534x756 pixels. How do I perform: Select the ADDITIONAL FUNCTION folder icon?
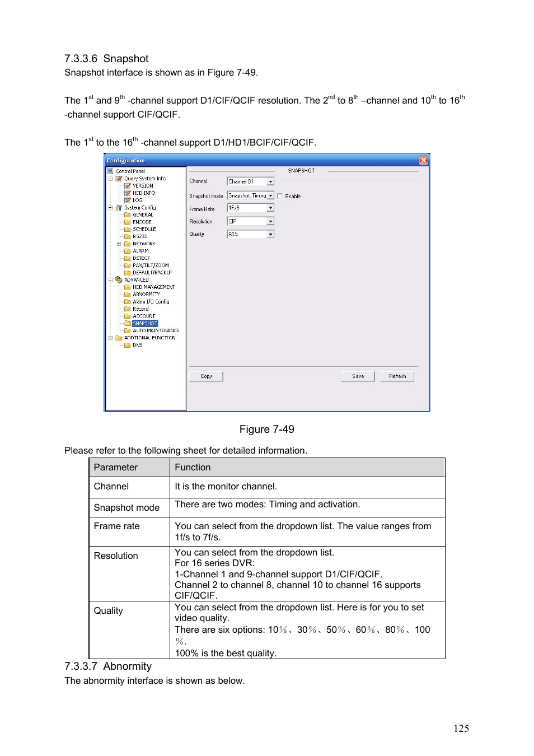click(119, 338)
